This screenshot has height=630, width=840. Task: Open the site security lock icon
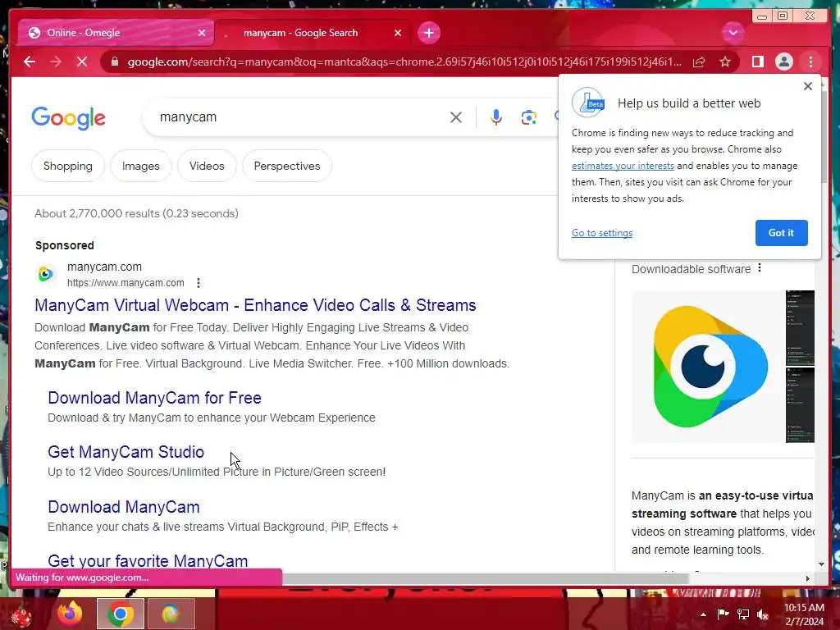pyautogui.click(x=114, y=62)
